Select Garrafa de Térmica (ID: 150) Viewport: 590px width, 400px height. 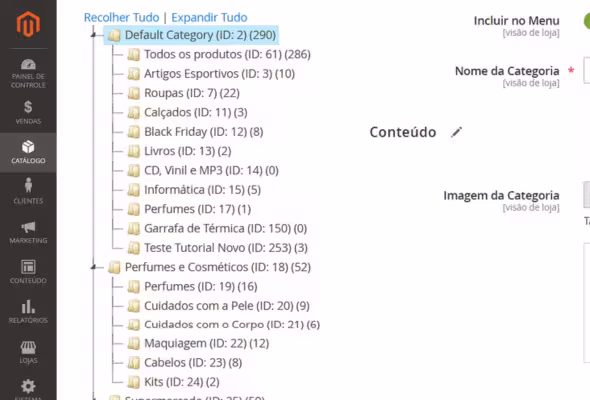pos(225,228)
